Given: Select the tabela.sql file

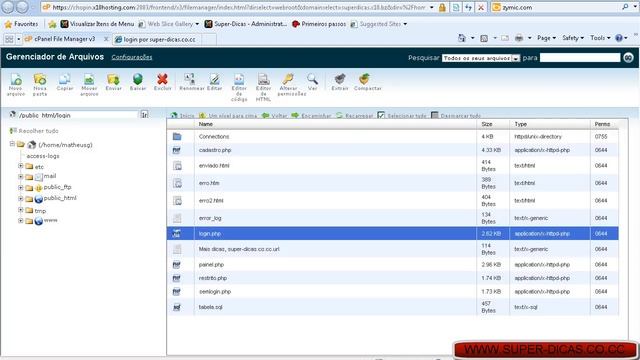Looking at the screenshot, I should point(393,307).
